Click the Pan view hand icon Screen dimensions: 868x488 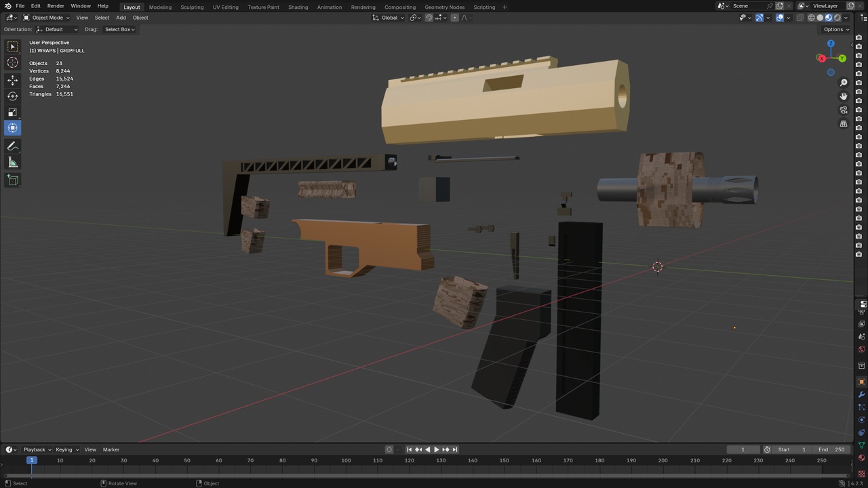click(844, 96)
